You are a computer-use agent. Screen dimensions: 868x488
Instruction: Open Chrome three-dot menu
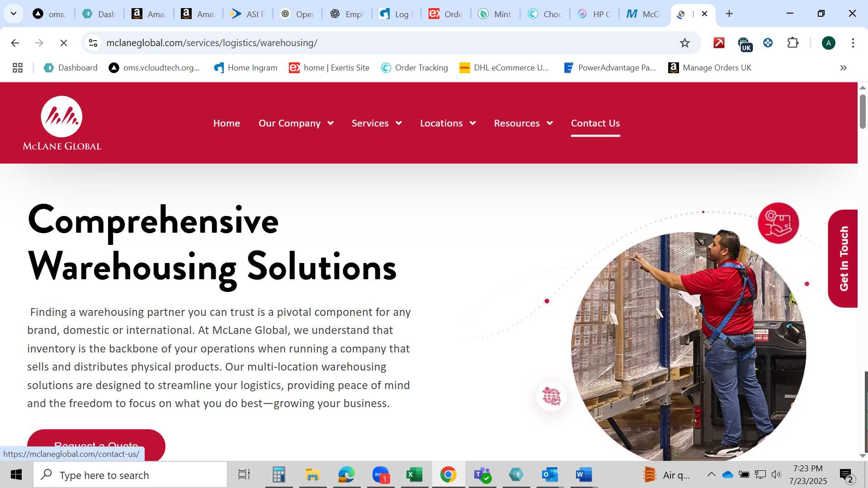(853, 43)
